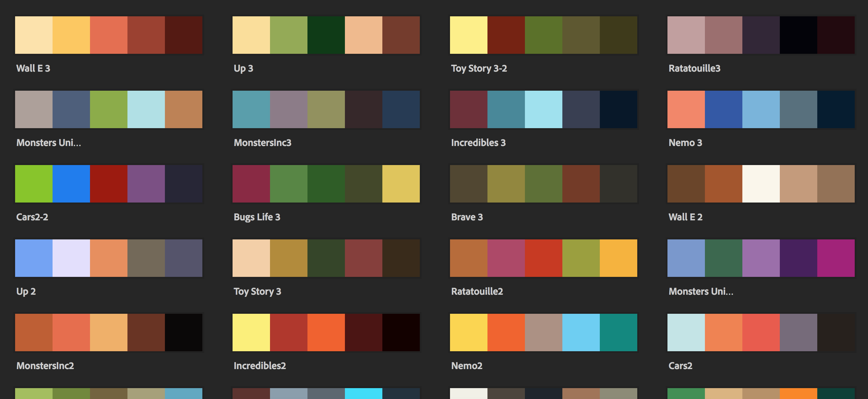
Task: Select the yellow swatch in Incredibles2
Action: point(251,332)
